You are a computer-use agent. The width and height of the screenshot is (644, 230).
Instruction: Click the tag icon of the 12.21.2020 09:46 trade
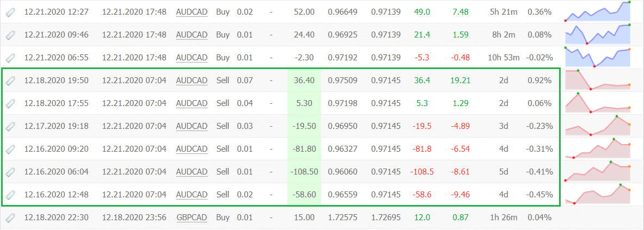(x=10, y=35)
